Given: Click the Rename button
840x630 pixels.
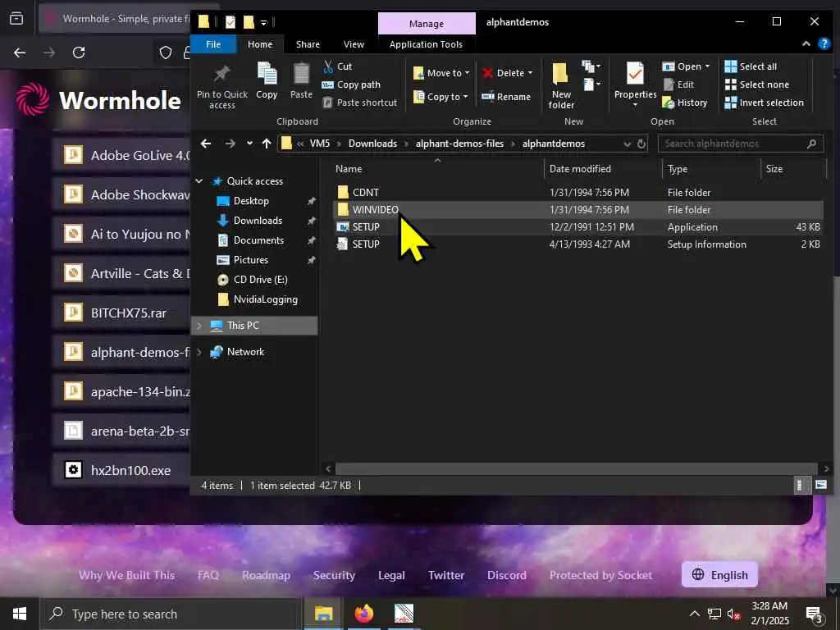Looking at the screenshot, I should [505, 97].
